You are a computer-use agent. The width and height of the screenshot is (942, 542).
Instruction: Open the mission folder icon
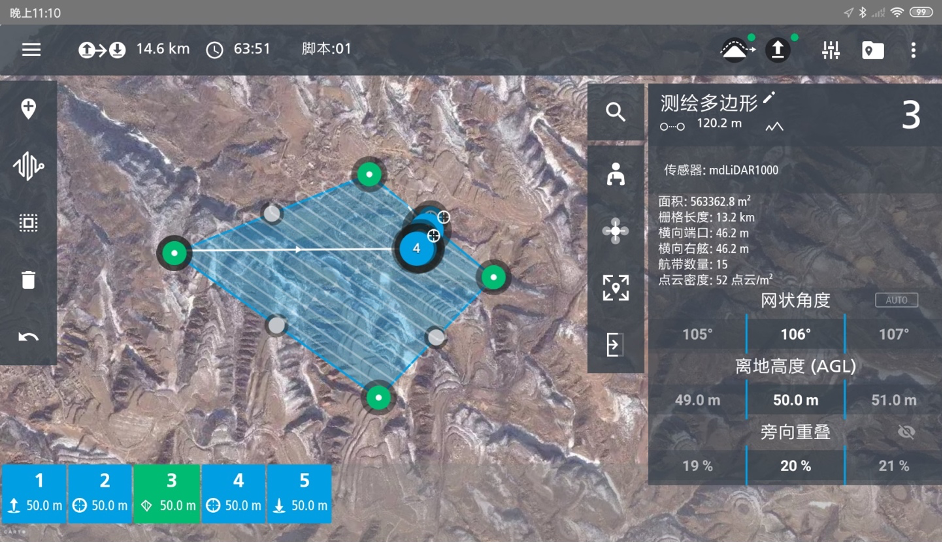tap(873, 50)
